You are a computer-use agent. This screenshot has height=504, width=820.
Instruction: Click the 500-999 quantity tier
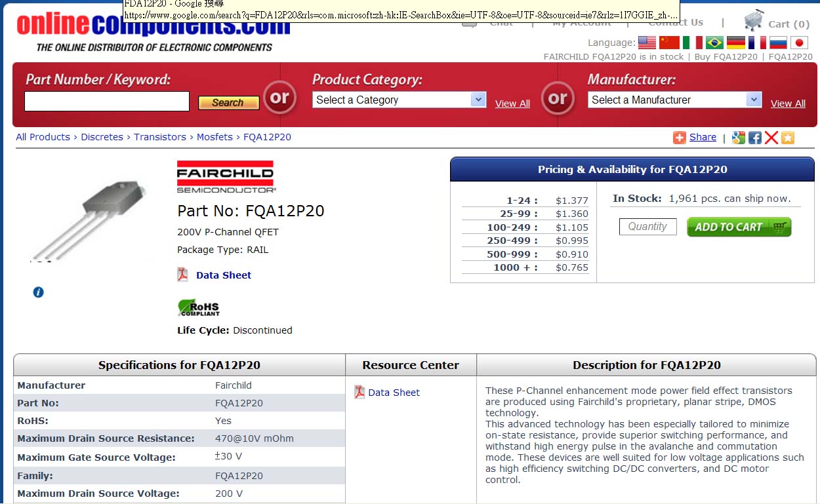(x=512, y=254)
